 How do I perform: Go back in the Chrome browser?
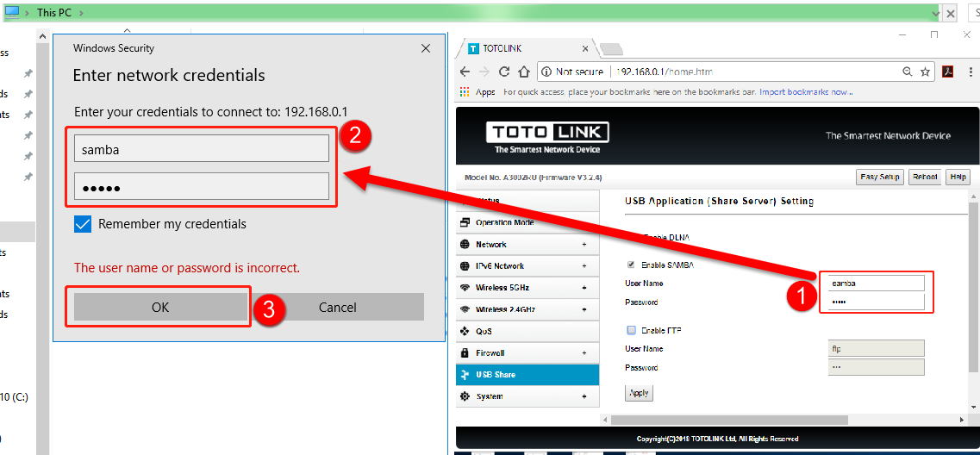point(465,72)
